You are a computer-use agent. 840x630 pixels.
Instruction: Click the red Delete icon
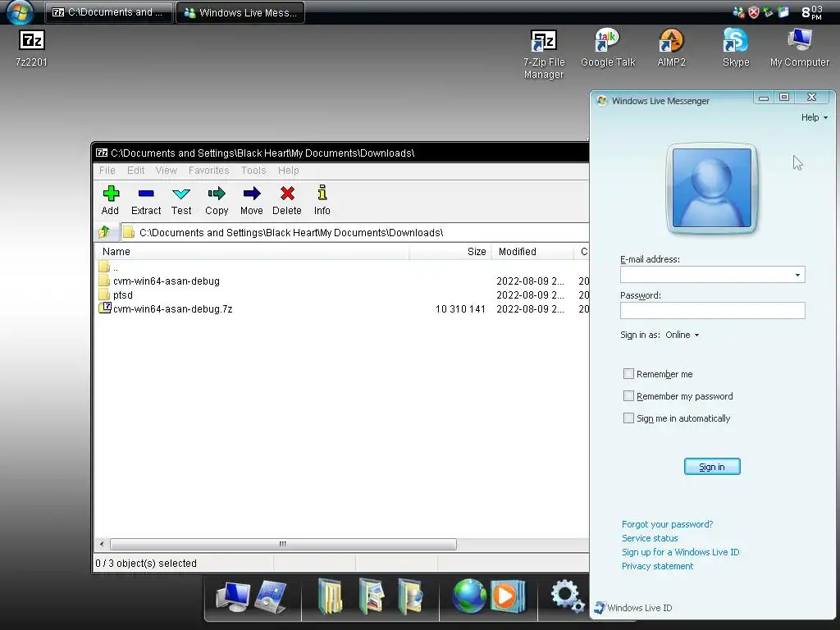point(287,200)
